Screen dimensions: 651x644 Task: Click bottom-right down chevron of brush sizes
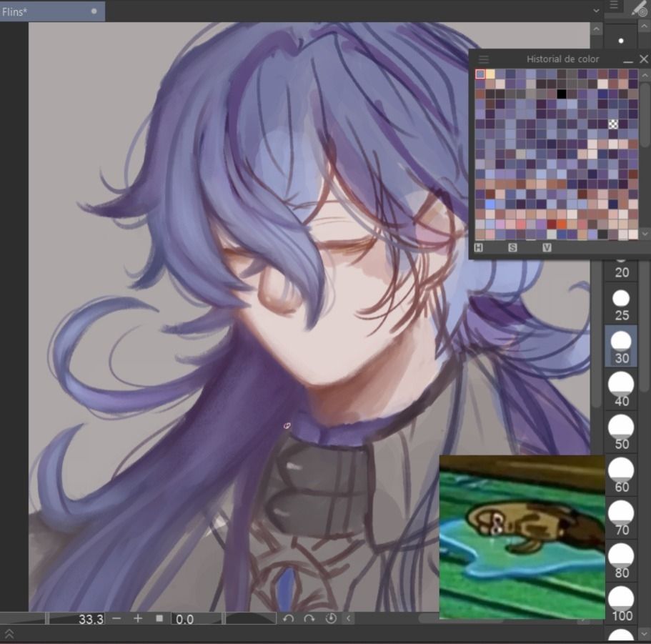[x=645, y=635]
